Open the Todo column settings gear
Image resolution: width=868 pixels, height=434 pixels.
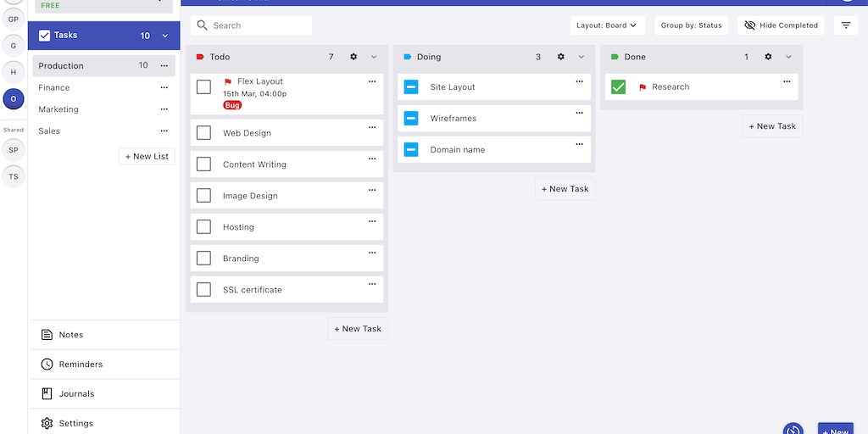(x=353, y=57)
